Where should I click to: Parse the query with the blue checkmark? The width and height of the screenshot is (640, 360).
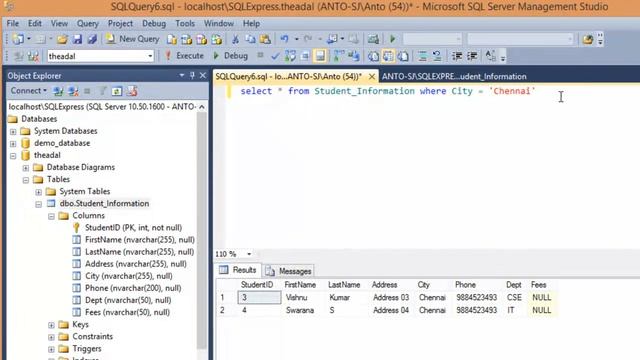(275, 56)
